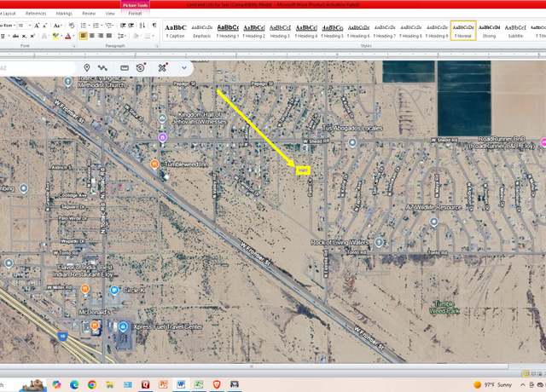Toggle subscript formatting

[24, 36]
